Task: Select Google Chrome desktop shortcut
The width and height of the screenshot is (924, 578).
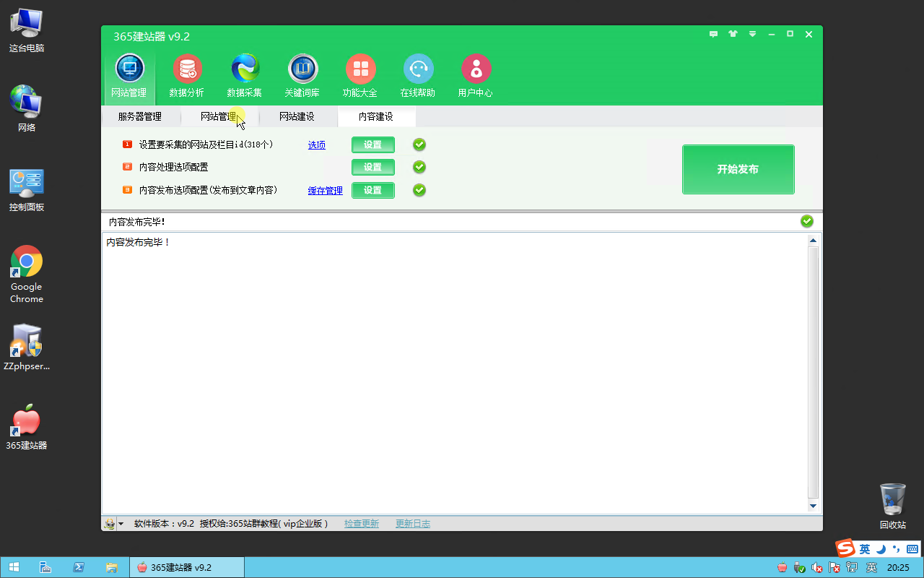Action: [x=27, y=275]
